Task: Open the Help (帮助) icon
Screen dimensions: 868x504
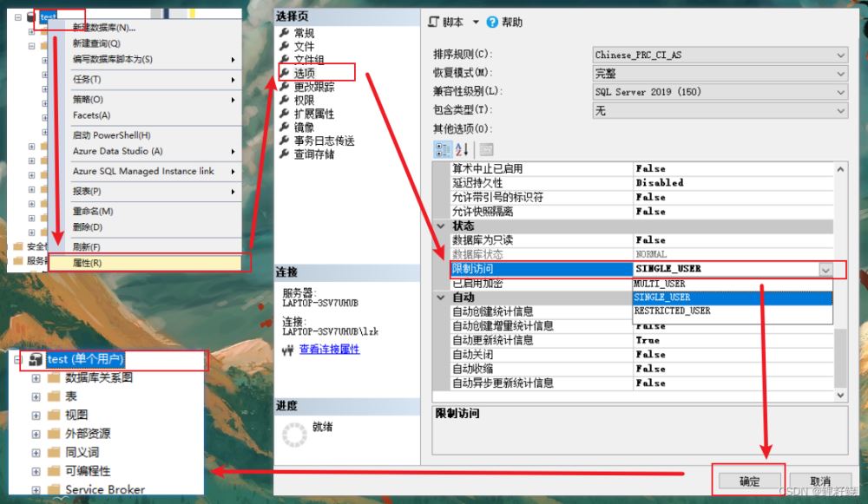Action: [x=492, y=22]
